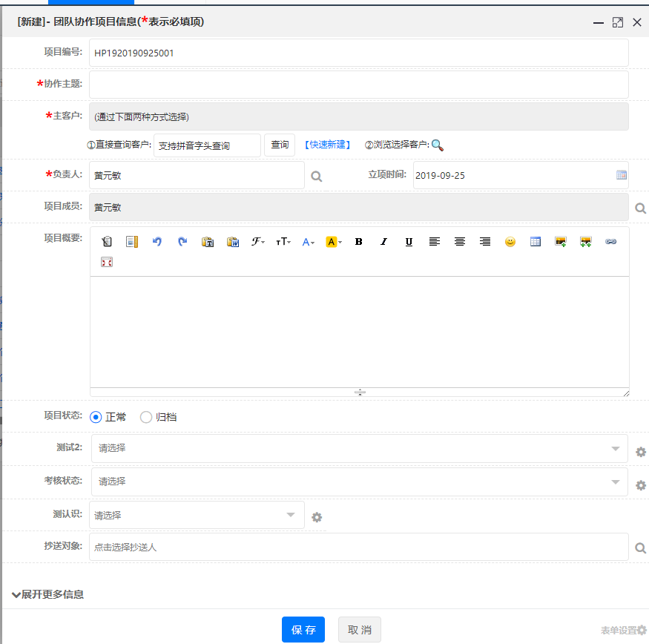Click the cut icon in editor toolbar

tap(107, 241)
